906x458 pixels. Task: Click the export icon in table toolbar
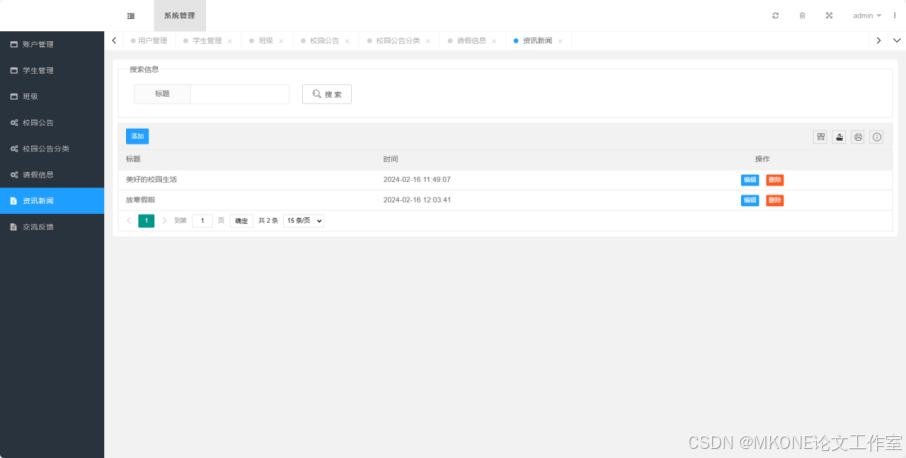point(839,137)
